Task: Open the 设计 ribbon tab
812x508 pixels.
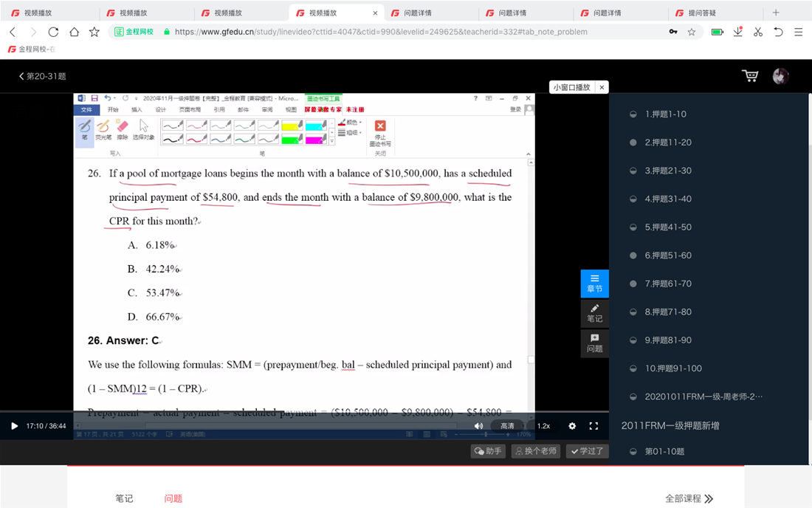Action: (x=161, y=110)
